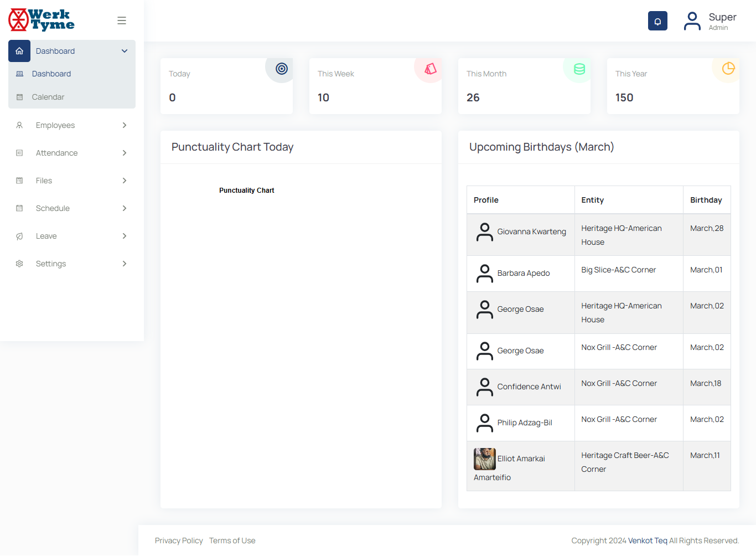
Task: Expand the Attendance submenu arrow
Action: pyautogui.click(x=125, y=153)
